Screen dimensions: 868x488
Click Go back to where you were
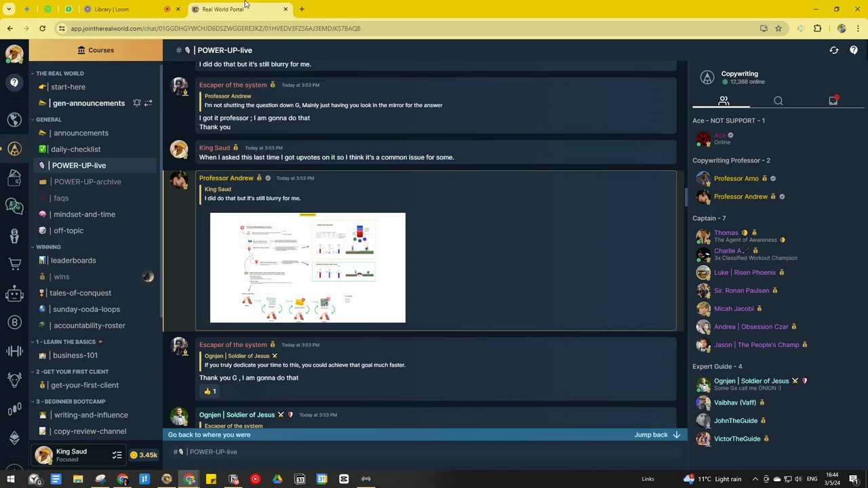pos(209,434)
